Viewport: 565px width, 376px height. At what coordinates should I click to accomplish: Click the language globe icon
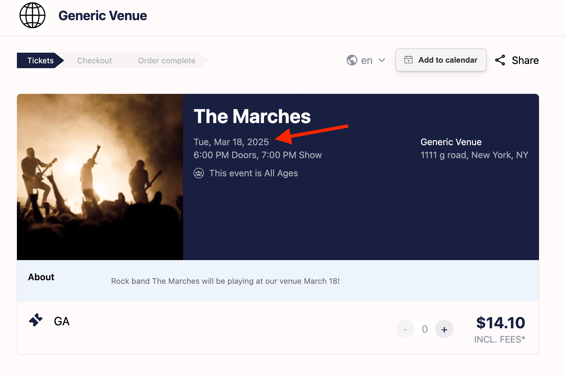point(352,60)
